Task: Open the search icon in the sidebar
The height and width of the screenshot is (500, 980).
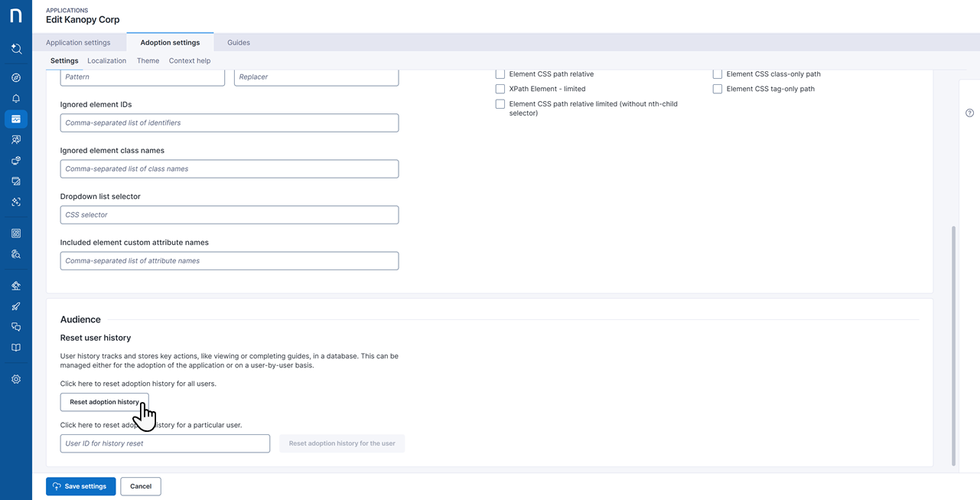Action: 16,49
